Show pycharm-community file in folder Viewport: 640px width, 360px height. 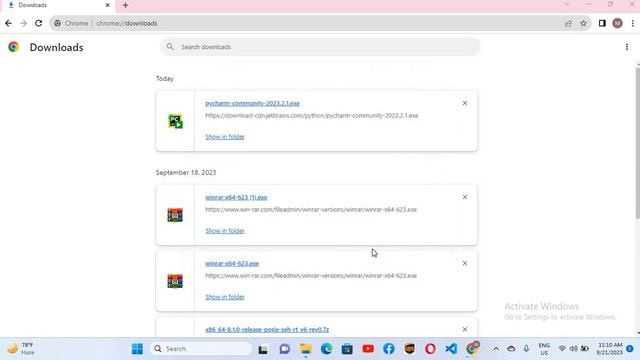pyautogui.click(x=225, y=137)
